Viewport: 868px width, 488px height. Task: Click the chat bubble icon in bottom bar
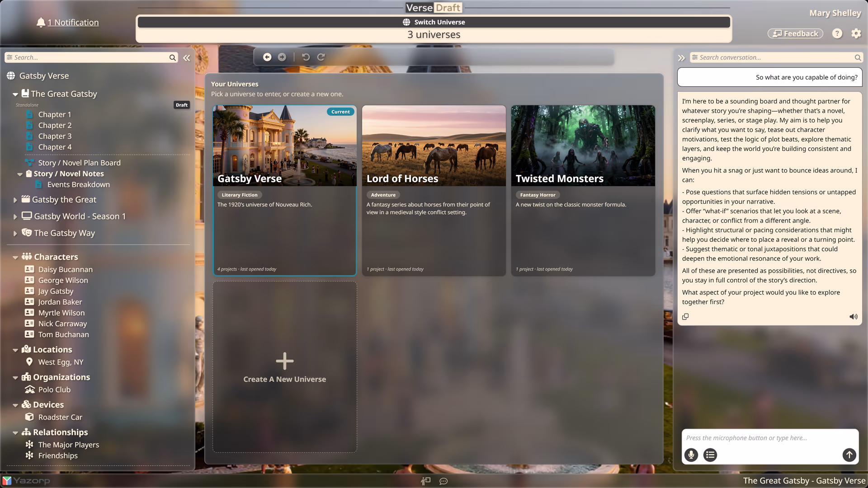pos(443,481)
